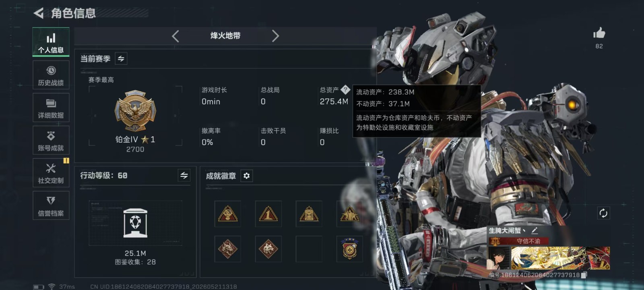The width and height of the screenshot is (644, 290).
Task: Edit the nickname with pencil icon
Action: (535, 230)
